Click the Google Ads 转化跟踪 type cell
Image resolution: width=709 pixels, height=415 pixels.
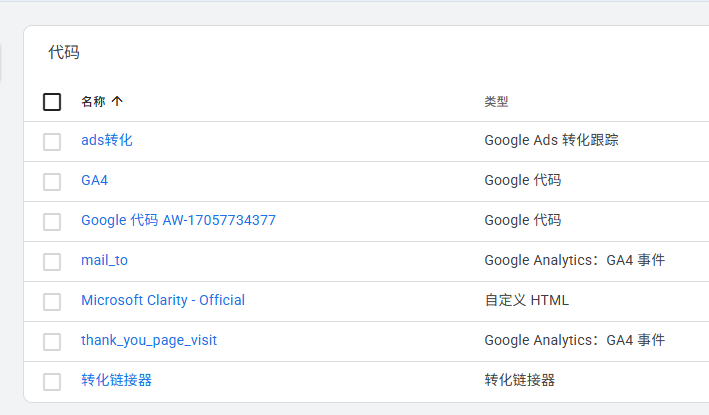click(x=551, y=140)
